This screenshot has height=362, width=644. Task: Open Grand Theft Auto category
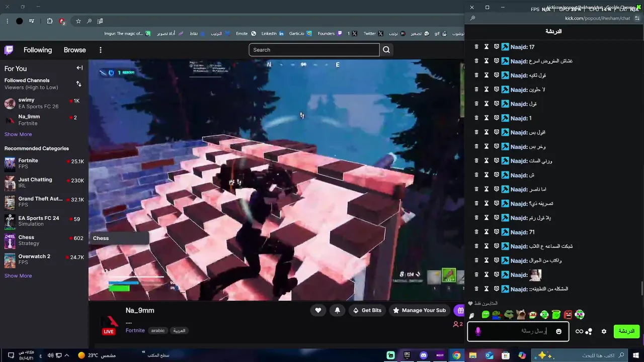[44, 202]
